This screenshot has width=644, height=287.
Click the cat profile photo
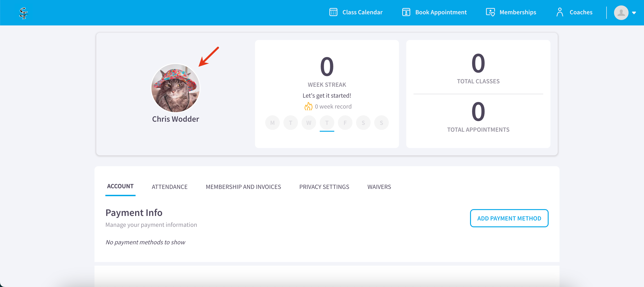tap(176, 88)
